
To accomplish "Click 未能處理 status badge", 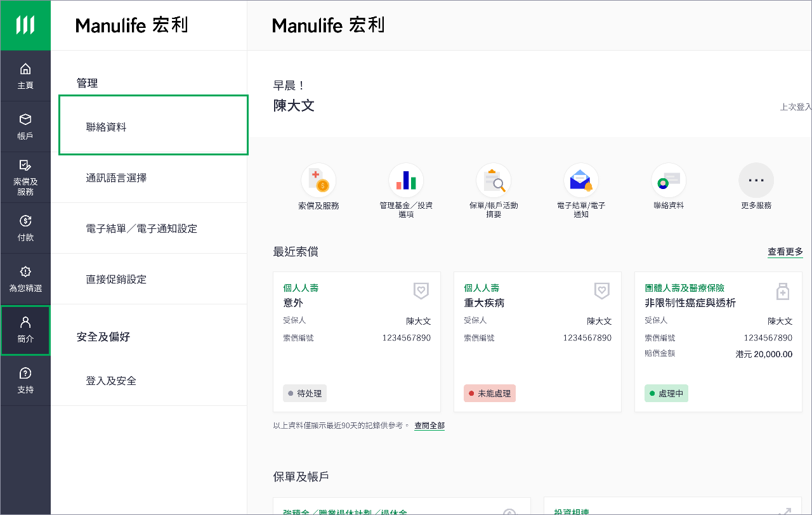I will coord(490,393).
